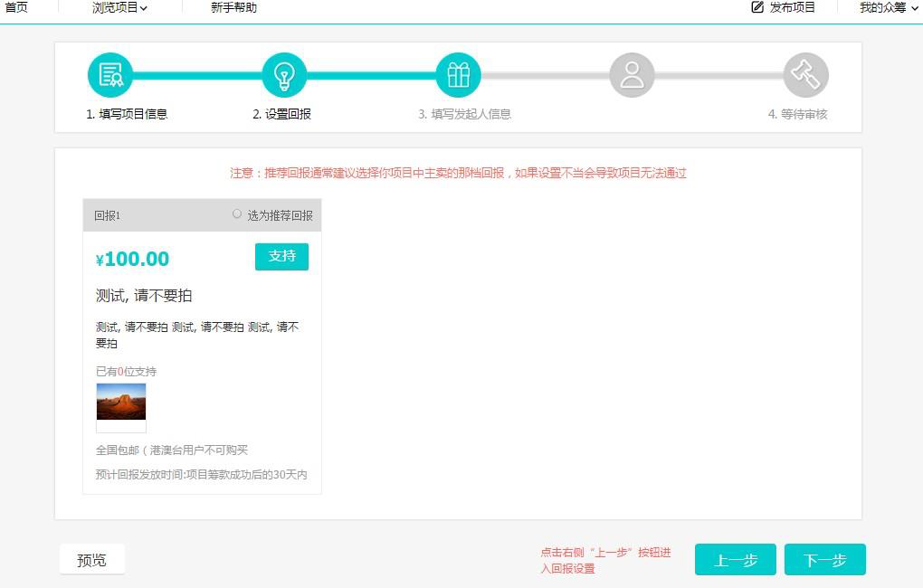Screen dimensions: 923x588
Task: Click the 下一步 button
Action: 824,559
